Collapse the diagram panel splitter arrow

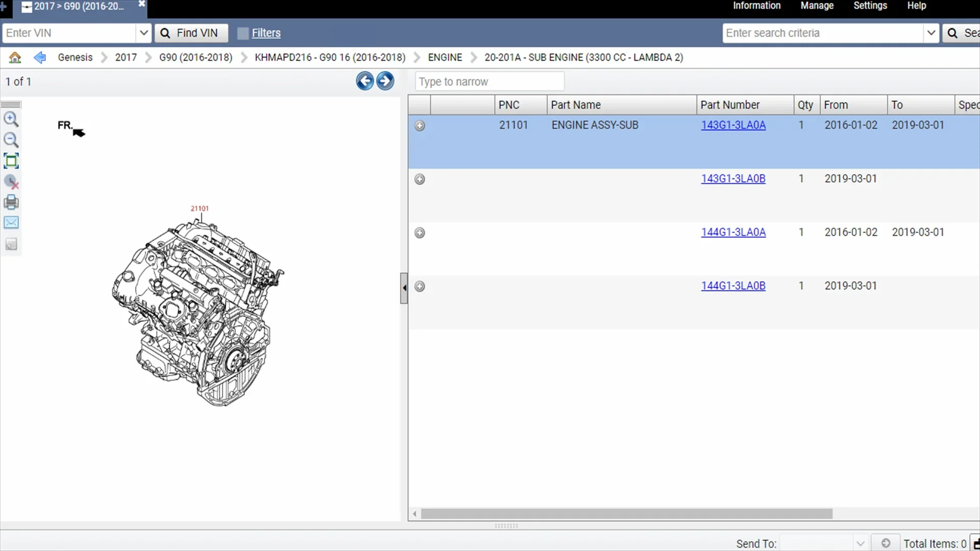click(404, 288)
